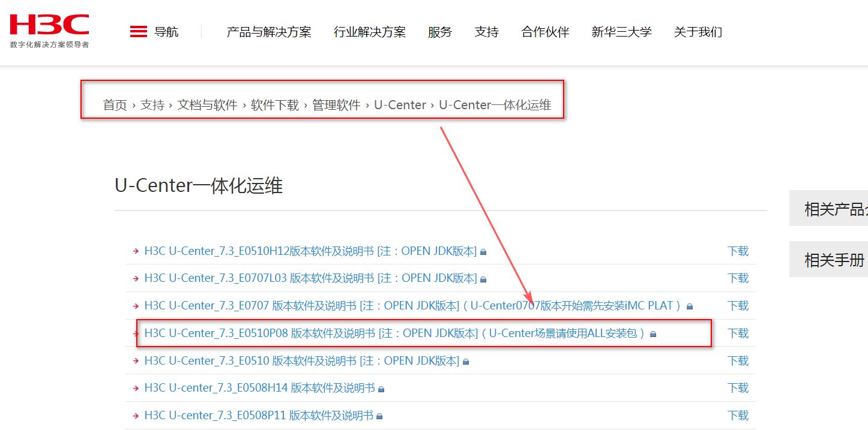Open H3C U-center_7.3_E0508H14 version link
The image size is (868, 430).
click(259, 389)
